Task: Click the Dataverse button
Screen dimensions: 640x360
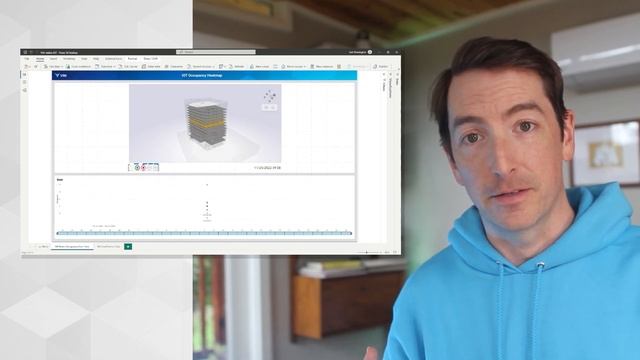Action: (174, 66)
